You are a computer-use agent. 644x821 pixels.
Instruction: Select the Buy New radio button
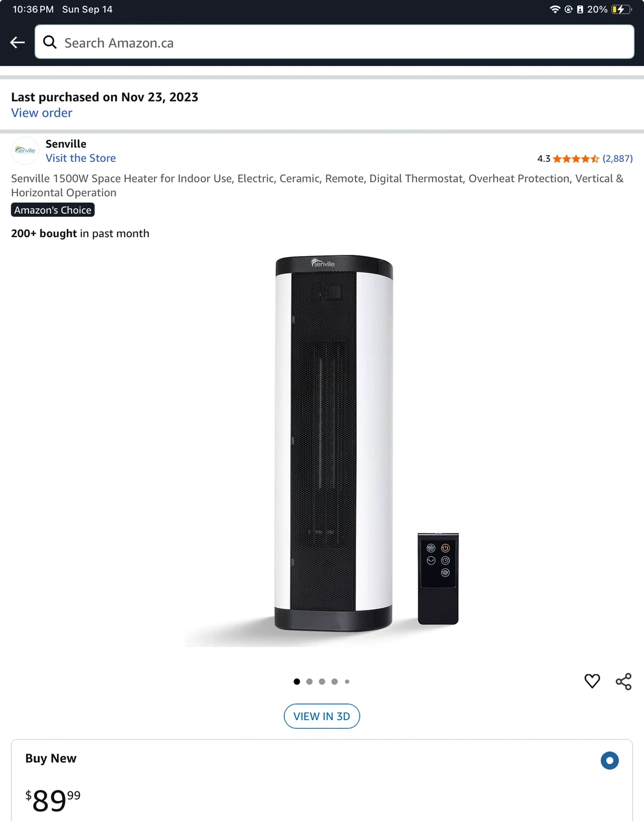click(x=609, y=760)
